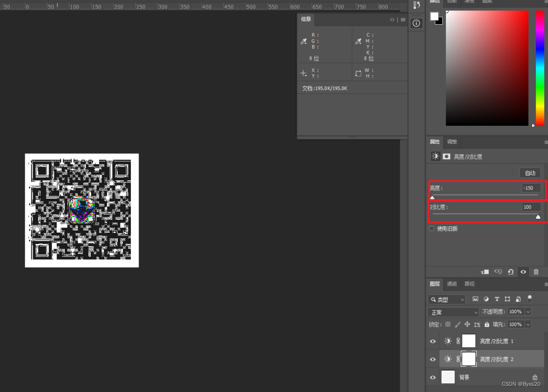Click the RGB eyedropper options in Info panel
This screenshot has width=548, height=392.
coord(304,41)
